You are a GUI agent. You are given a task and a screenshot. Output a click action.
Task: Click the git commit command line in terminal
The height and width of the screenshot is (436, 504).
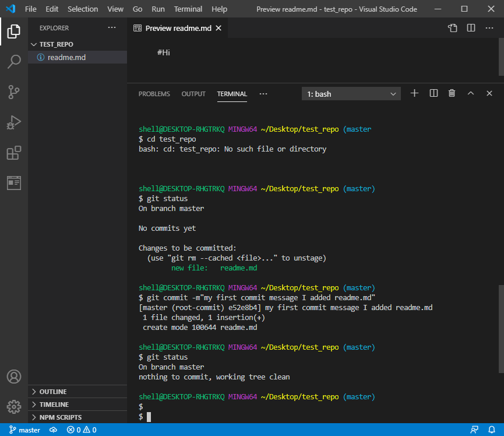click(x=257, y=298)
